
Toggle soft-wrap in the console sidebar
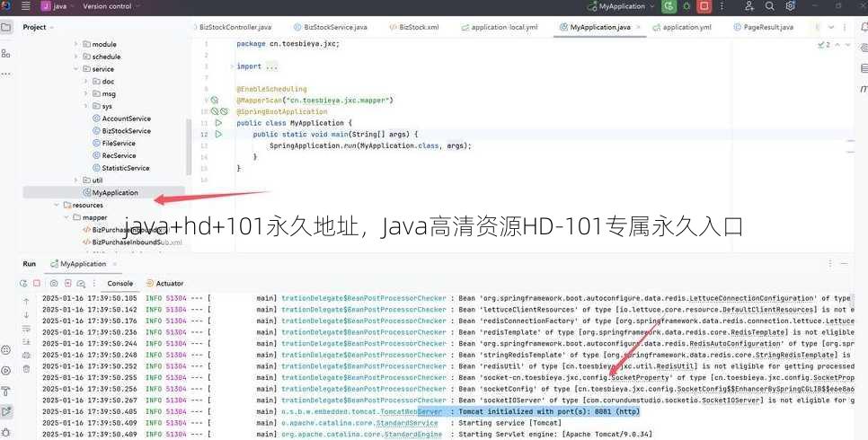tap(26, 329)
